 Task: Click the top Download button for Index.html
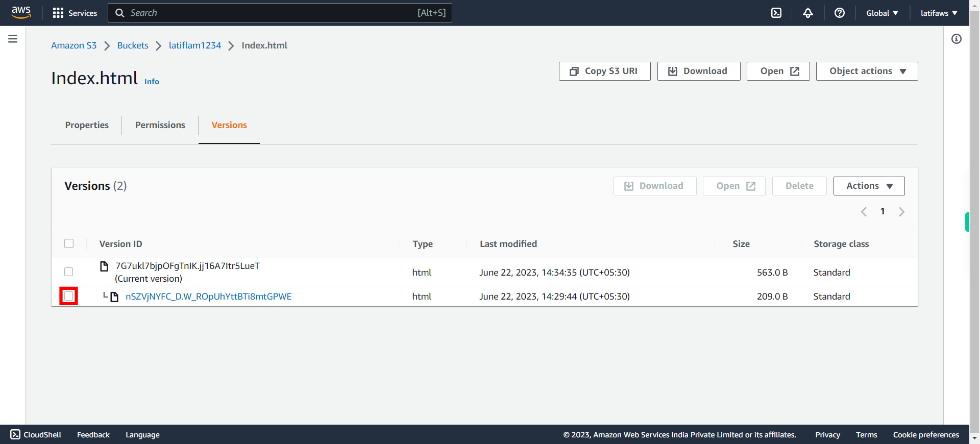699,71
